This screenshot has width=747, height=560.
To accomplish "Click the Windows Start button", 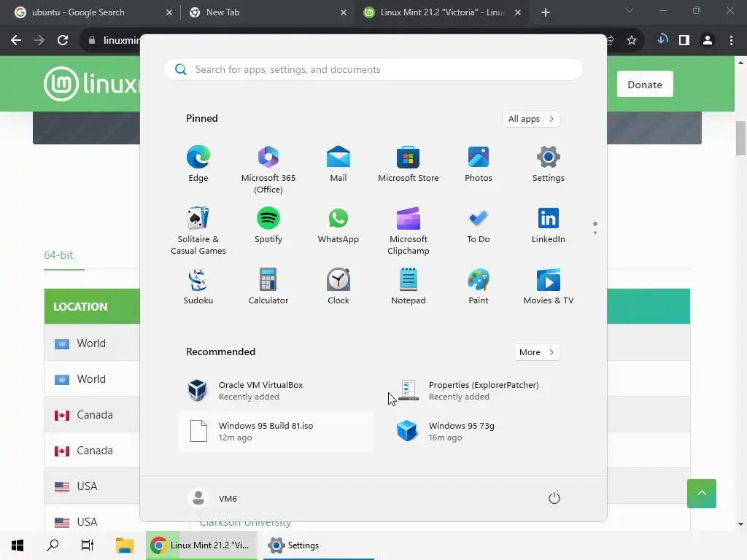I will (x=18, y=545).
